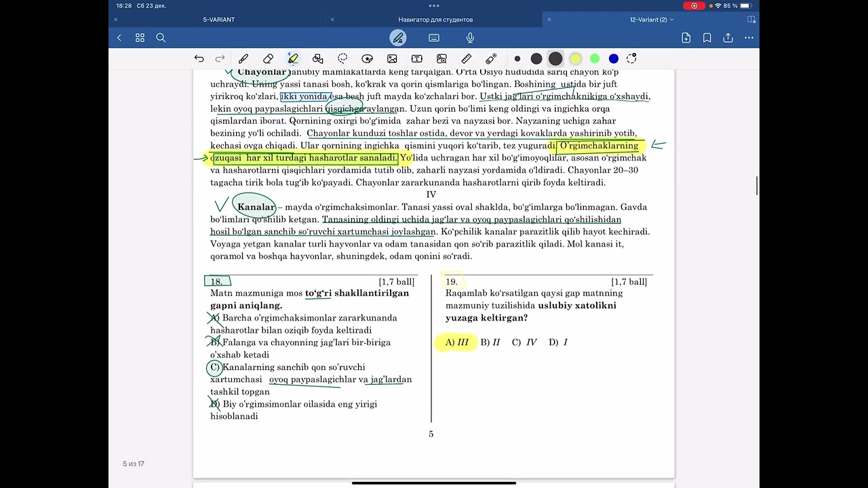
Task: Select answer B) II for question 19
Action: pos(490,342)
